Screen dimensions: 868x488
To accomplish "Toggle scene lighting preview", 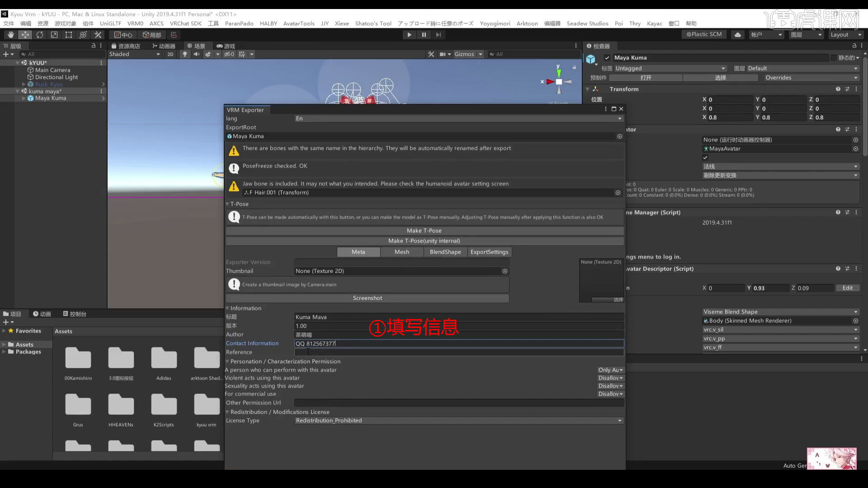I will click(184, 54).
